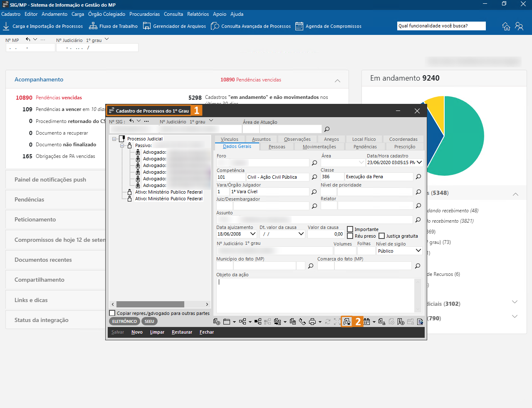The height and width of the screenshot is (408, 532).
Task: Open the Relatórios menu
Action: (x=198, y=14)
